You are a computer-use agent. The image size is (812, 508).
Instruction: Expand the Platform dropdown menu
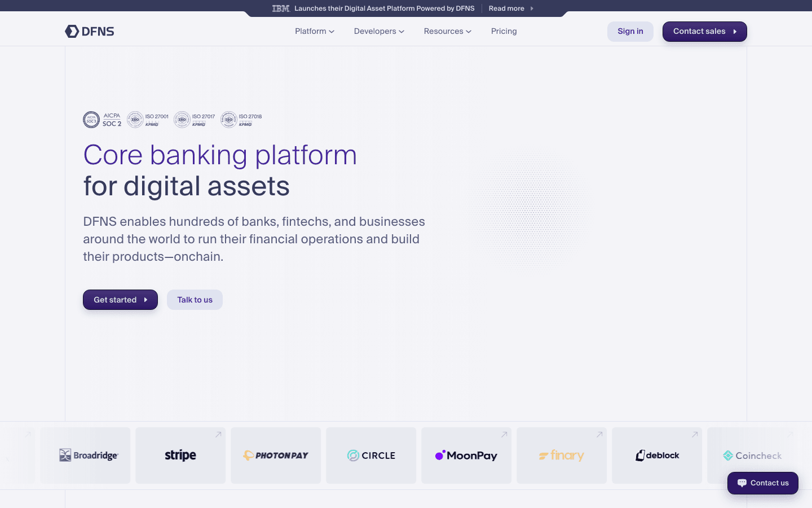tap(315, 31)
